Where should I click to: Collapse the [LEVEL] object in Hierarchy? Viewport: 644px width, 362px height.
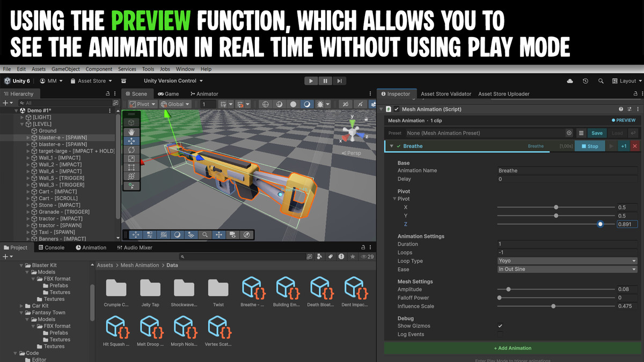tap(23, 124)
